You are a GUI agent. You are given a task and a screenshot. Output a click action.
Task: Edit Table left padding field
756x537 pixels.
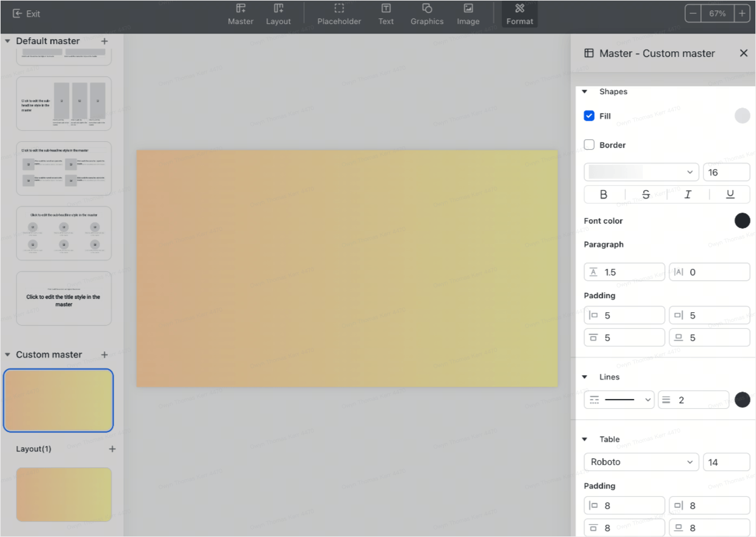point(624,505)
